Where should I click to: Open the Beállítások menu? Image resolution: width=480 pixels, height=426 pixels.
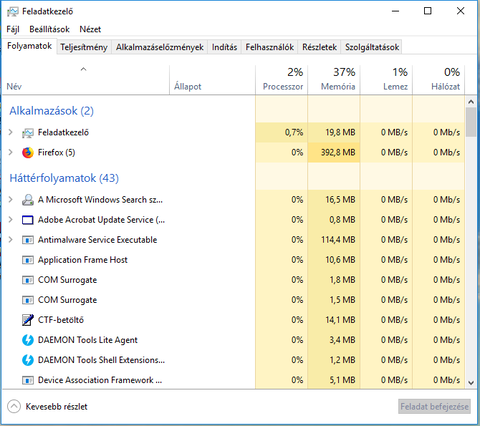click(x=49, y=29)
